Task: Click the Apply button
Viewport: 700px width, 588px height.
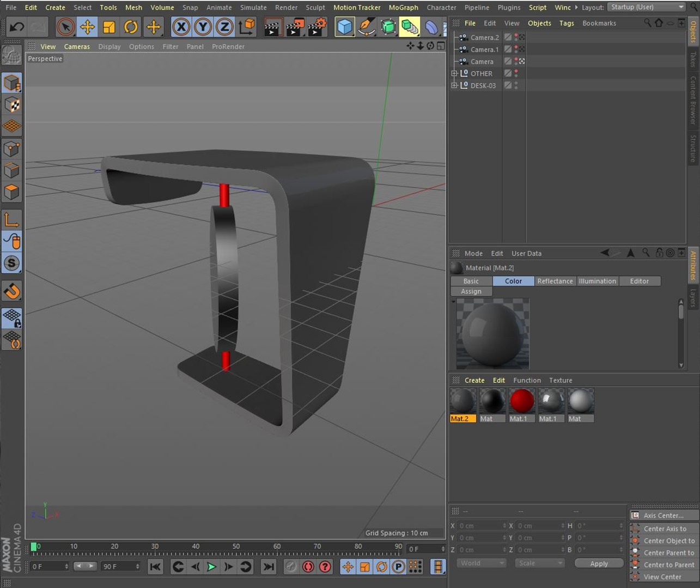Action: tap(599, 563)
